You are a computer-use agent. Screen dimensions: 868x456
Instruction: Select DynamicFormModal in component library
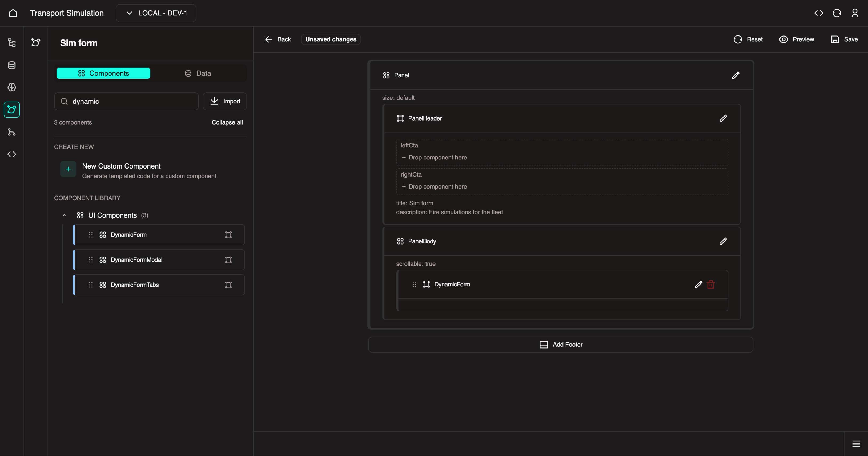tap(159, 259)
